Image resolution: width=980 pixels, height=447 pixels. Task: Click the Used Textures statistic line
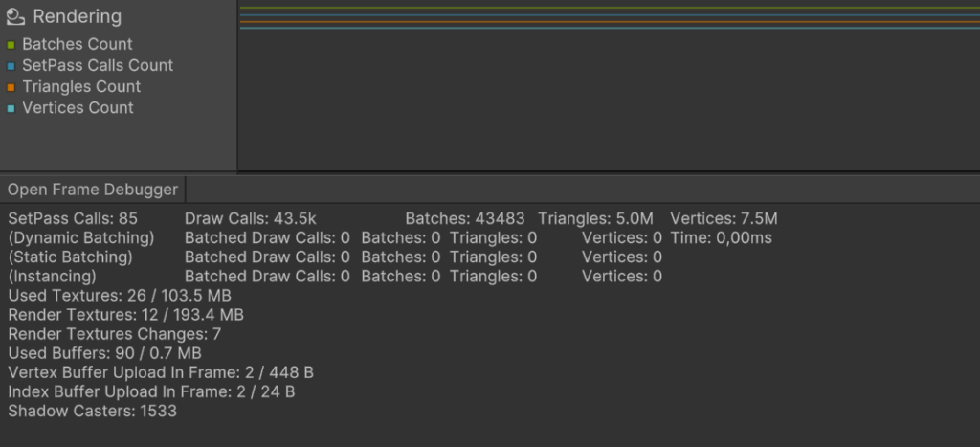(120, 296)
